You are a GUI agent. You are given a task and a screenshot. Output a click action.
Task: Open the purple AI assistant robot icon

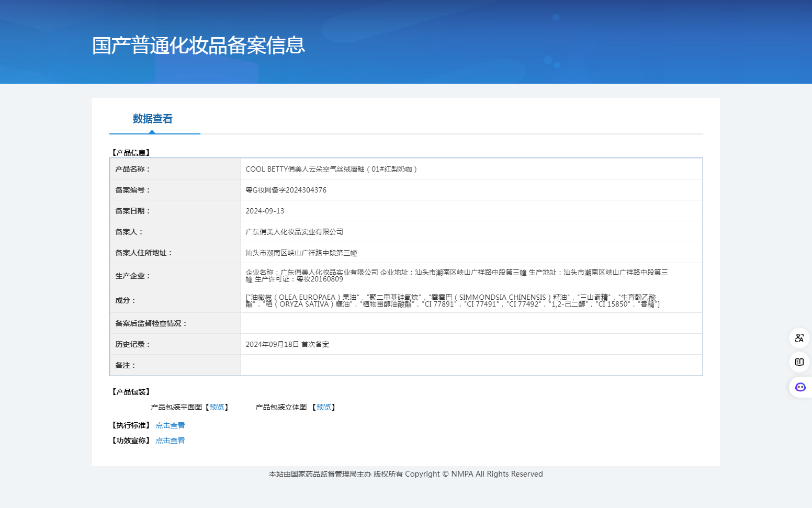[800, 387]
